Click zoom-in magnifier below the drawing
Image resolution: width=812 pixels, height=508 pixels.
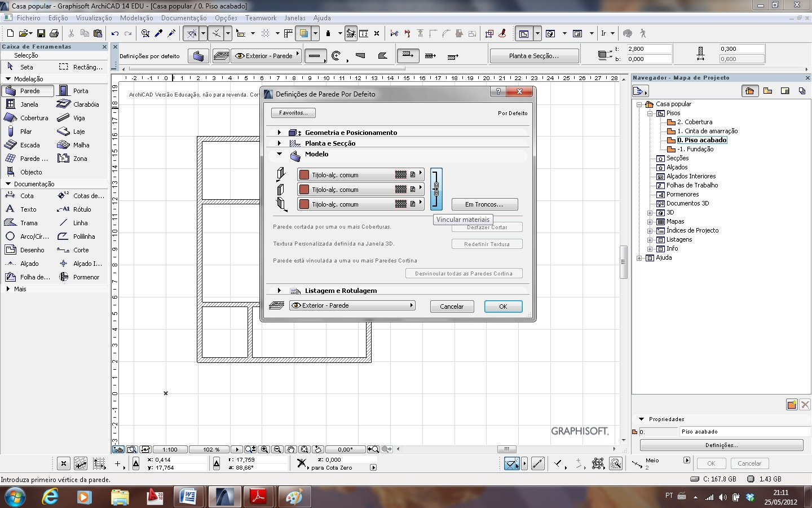pos(264,449)
